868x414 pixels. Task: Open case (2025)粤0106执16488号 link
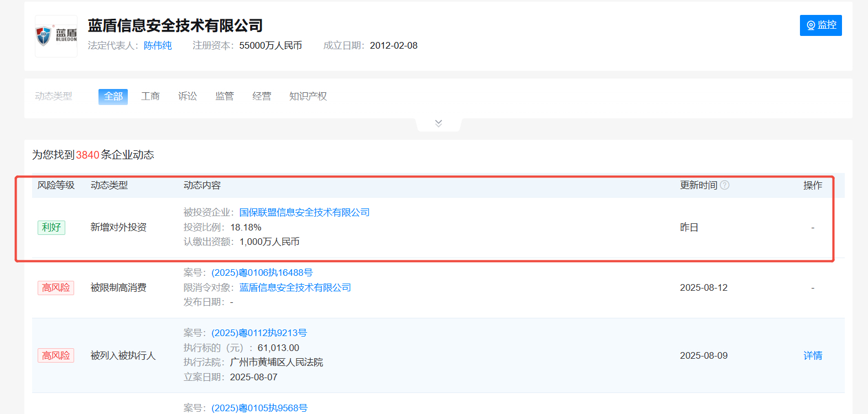click(262, 272)
